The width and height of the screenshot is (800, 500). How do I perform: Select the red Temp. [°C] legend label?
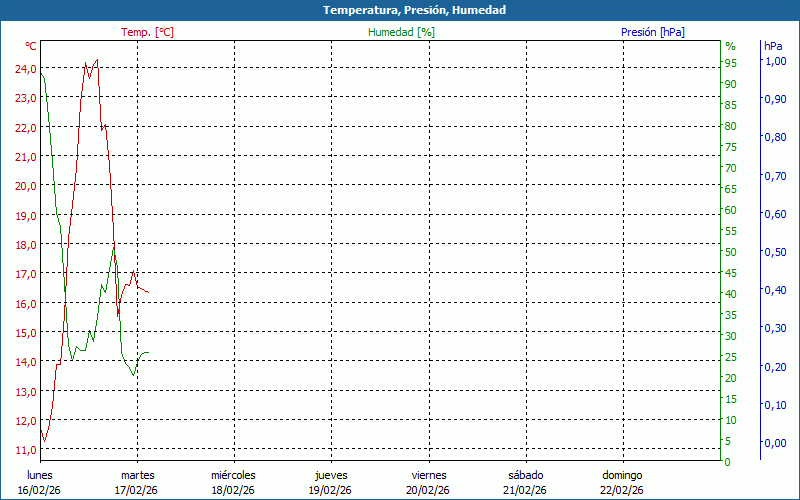click(x=147, y=32)
